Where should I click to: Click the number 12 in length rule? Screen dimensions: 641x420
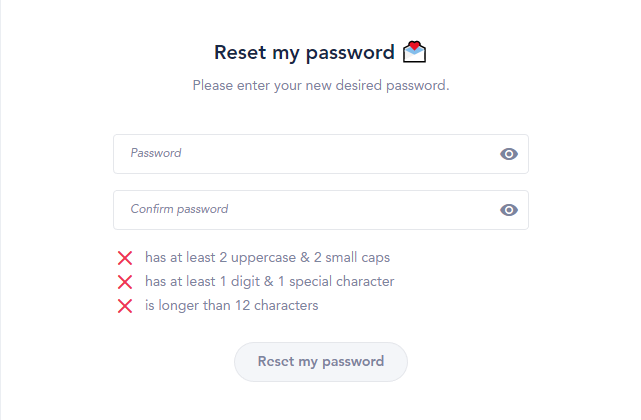pyautogui.click(x=242, y=305)
